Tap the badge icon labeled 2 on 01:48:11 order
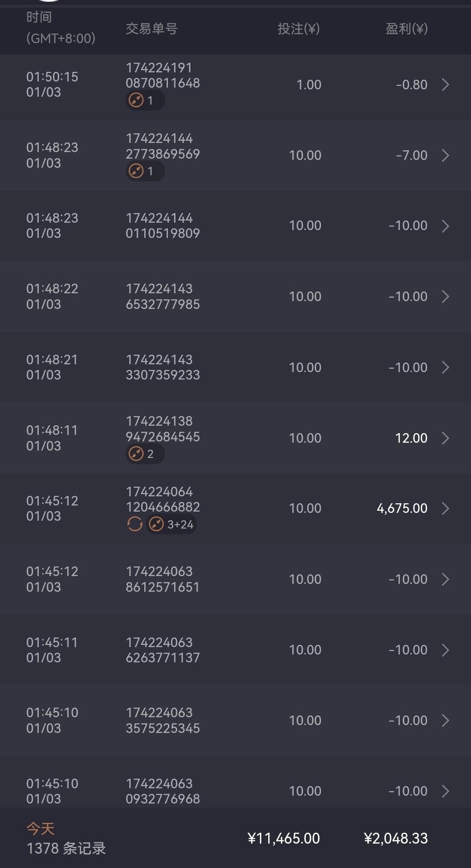Image resolution: width=471 pixels, height=868 pixels. pos(136,454)
